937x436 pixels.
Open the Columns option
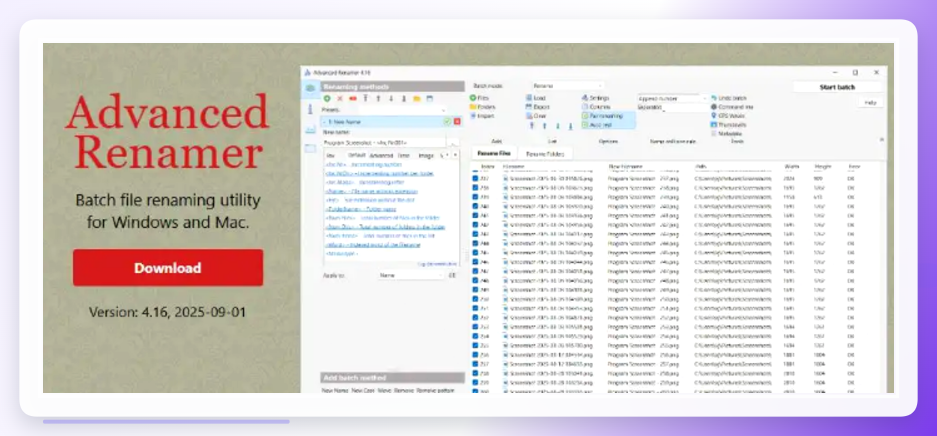point(595,107)
